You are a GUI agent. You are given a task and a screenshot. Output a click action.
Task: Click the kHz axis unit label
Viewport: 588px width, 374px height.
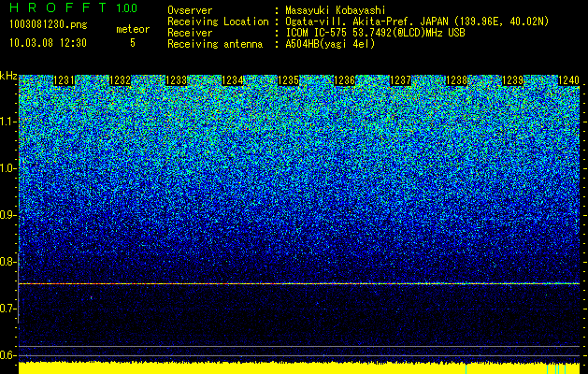coord(8,77)
